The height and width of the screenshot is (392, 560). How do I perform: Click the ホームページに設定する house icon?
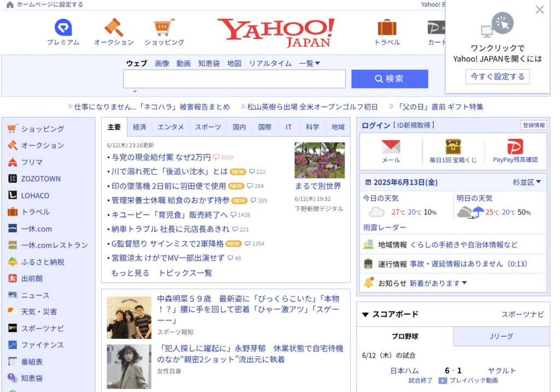pyautogui.click(x=10, y=4)
